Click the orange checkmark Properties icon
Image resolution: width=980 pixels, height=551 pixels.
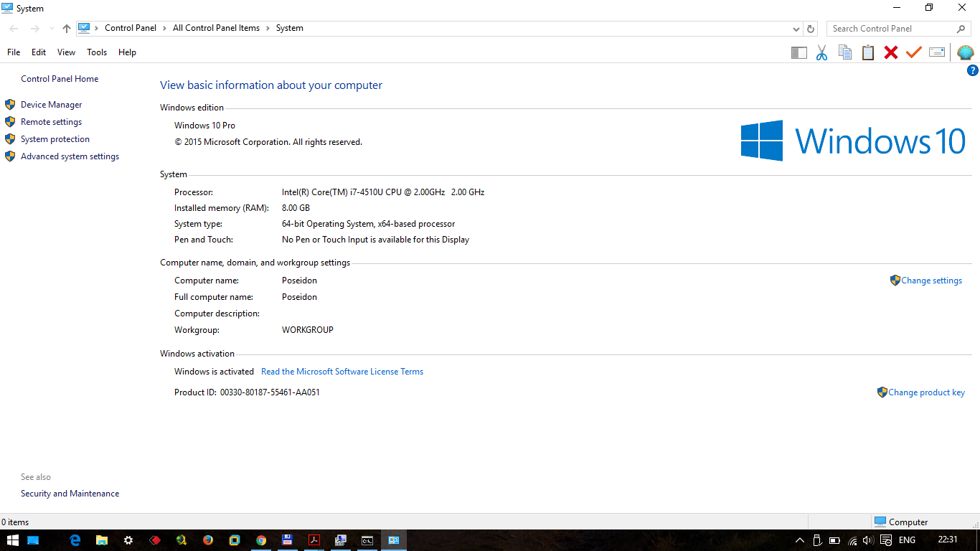pos(913,52)
